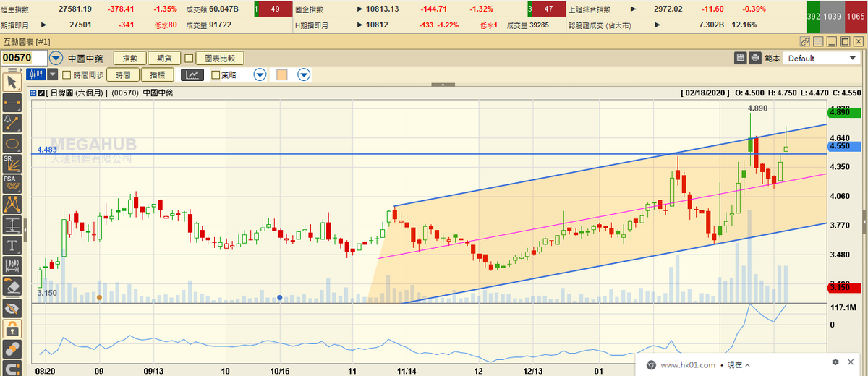868x376 pixels.
Task: Click the 指數 button
Action: [x=129, y=59]
